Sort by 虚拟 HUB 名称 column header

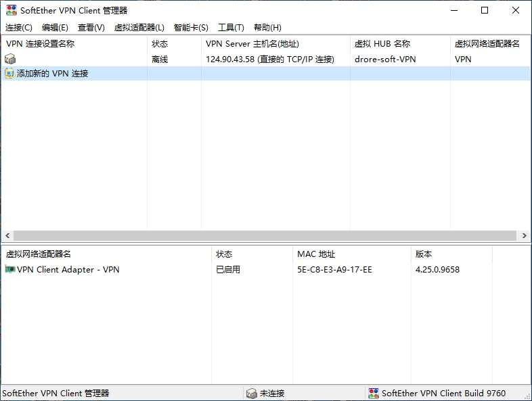point(400,44)
